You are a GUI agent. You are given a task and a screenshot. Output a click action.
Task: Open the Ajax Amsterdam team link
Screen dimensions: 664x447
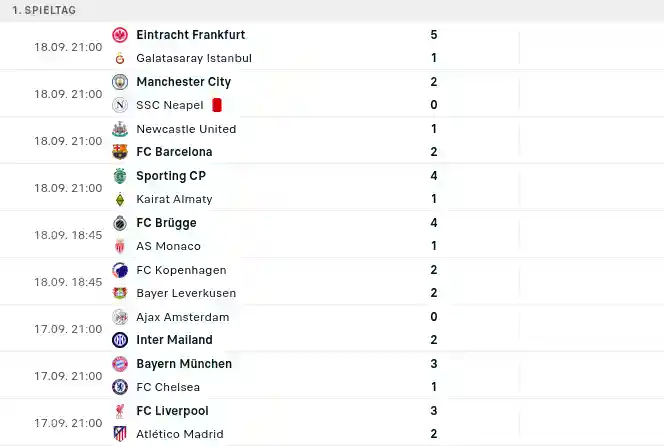tap(183, 317)
